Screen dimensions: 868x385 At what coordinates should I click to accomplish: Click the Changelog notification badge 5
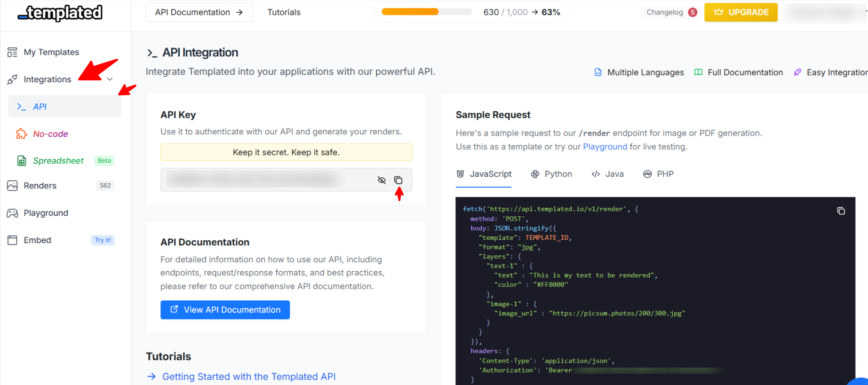click(x=693, y=12)
